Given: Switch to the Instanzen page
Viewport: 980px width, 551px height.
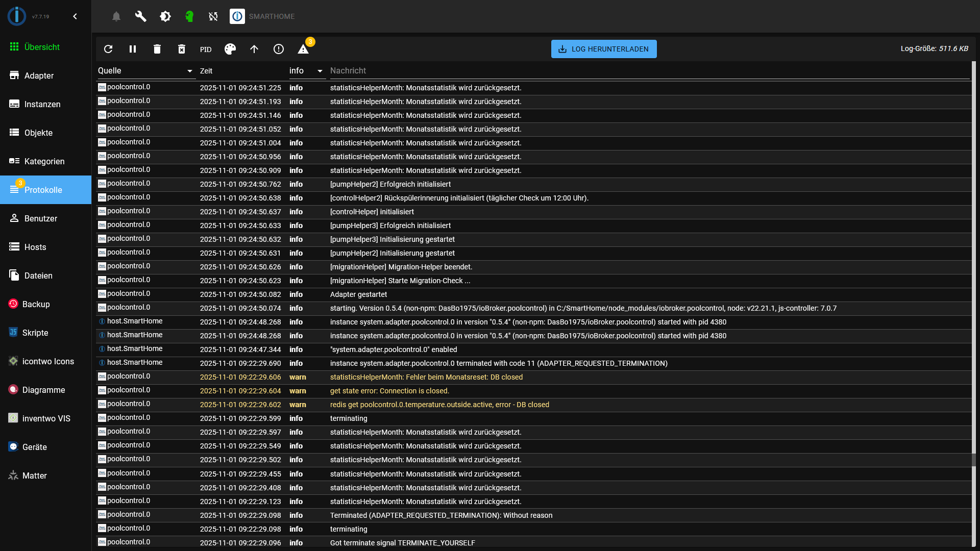Looking at the screenshot, I should tap(42, 104).
